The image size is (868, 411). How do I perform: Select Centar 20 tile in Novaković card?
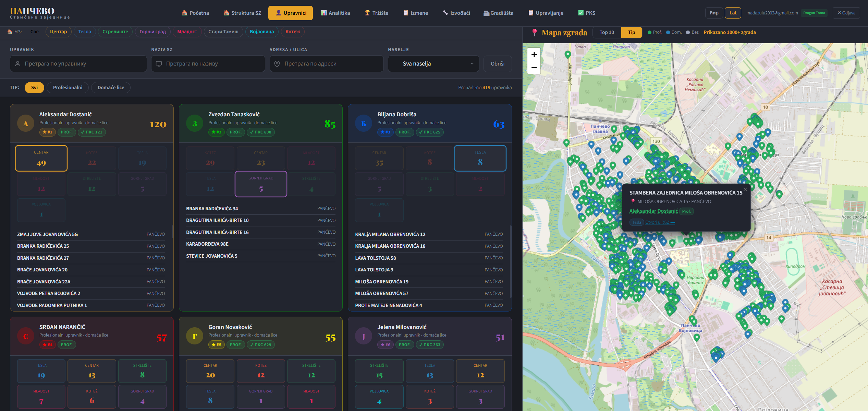point(210,371)
